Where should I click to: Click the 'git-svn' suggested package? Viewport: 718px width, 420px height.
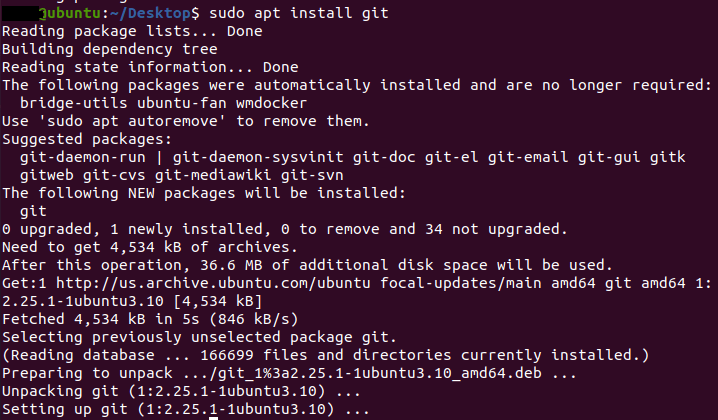[x=312, y=175]
